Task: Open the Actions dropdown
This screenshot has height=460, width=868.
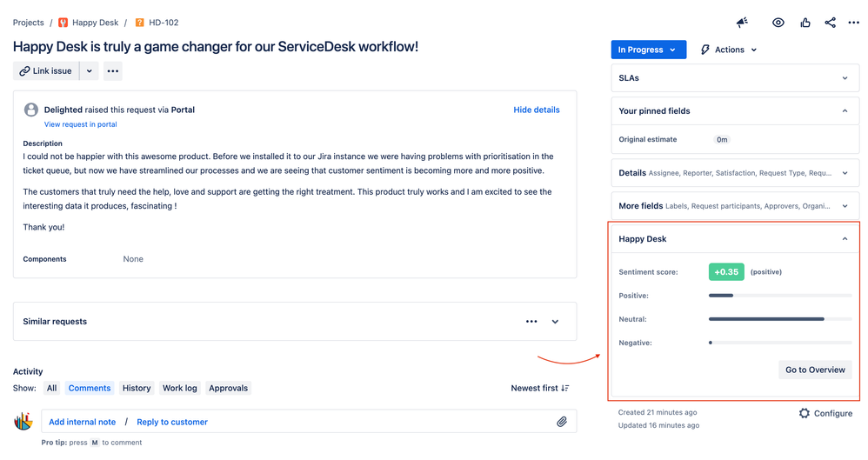Action: click(x=729, y=50)
